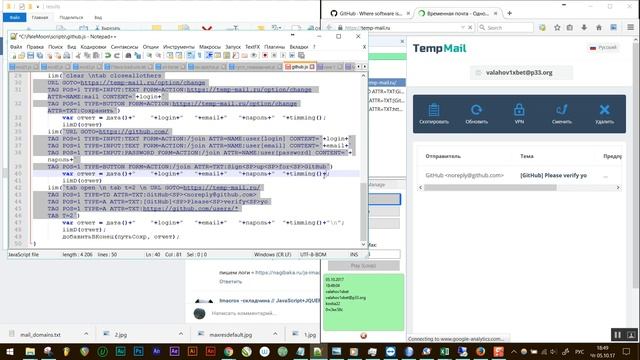This screenshot has height=360, width=640.
Task: Expand the 2.jpg download options chevron
Action: [181, 334]
